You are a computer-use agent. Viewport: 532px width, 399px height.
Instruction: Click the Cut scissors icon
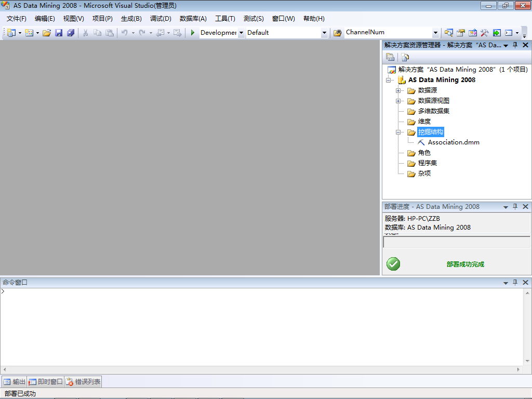[86, 33]
